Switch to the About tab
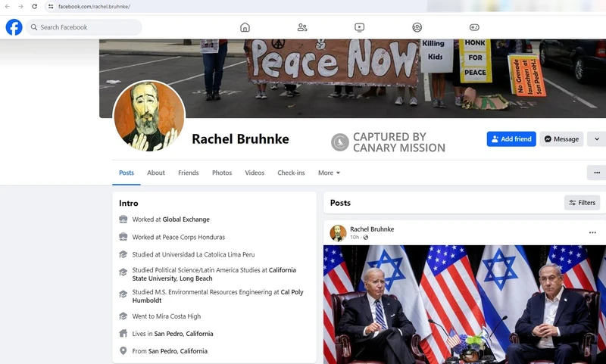The image size is (606, 364). pos(156,173)
